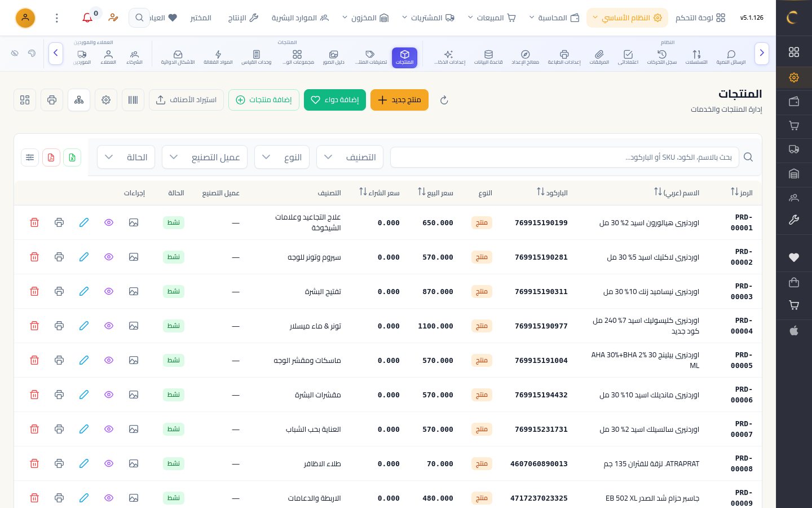Screen dimensions: 812x508
Task: View product PRD-00003 eye icon
Action: coord(109,291)
